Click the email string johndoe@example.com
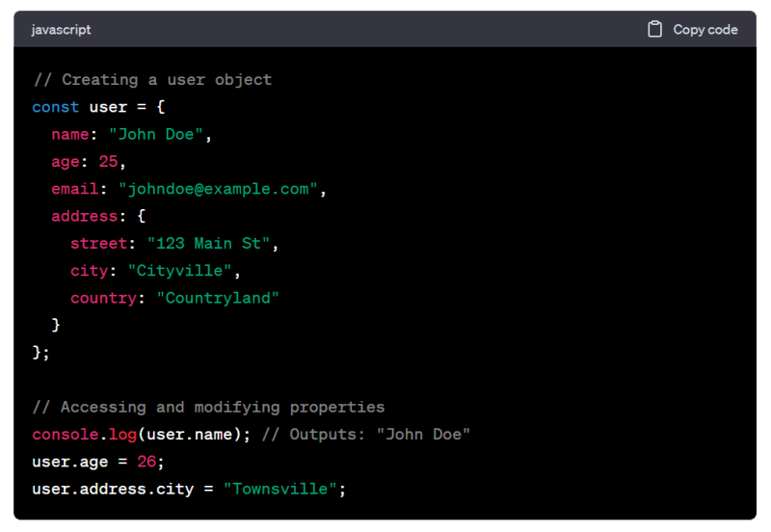 tap(218, 189)
